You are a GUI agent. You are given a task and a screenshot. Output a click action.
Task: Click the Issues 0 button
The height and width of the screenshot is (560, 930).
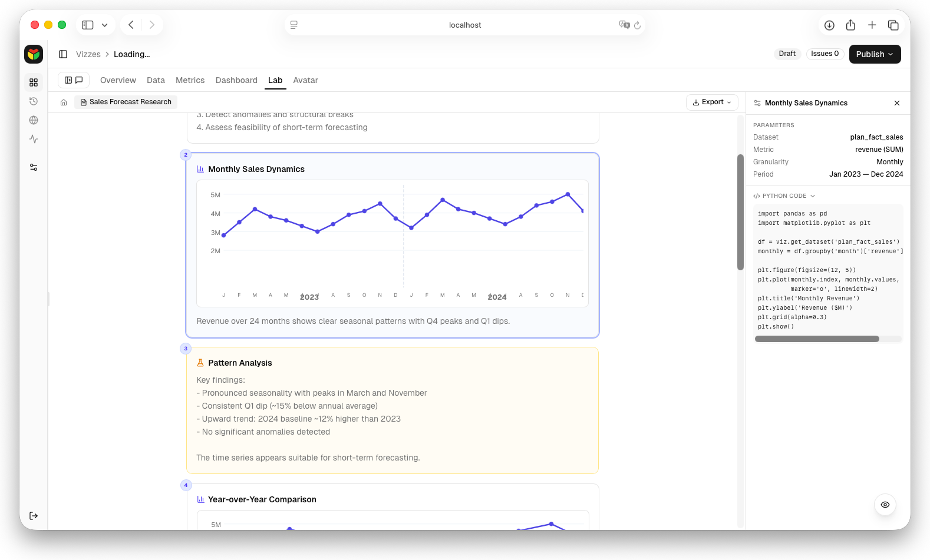coord(825,54)
